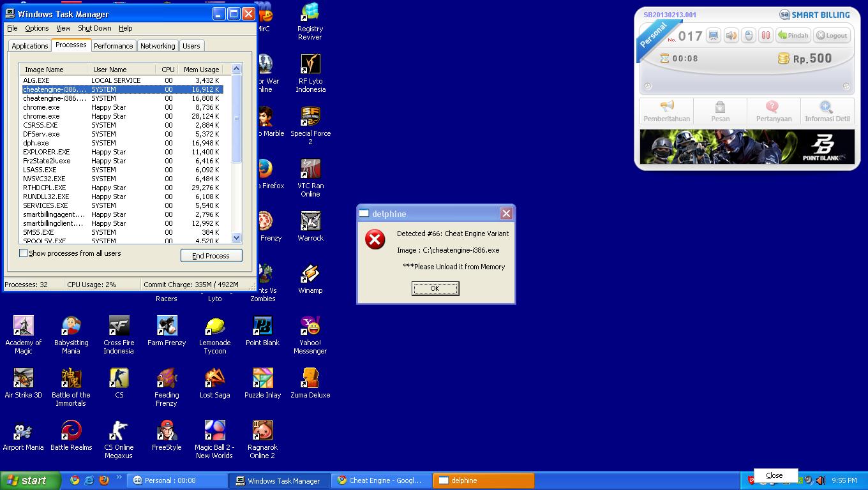
Task: Open Point Blank desktop shortcut
Action: [262, 331]
